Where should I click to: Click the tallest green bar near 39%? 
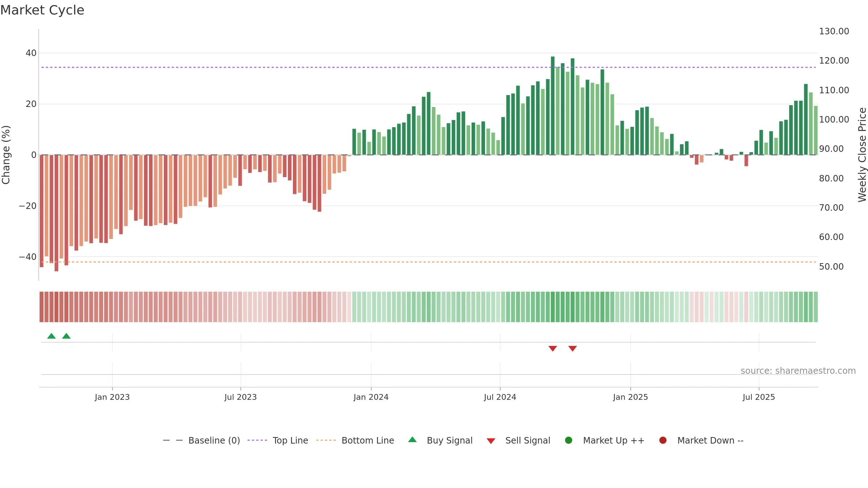coord(553,106)
